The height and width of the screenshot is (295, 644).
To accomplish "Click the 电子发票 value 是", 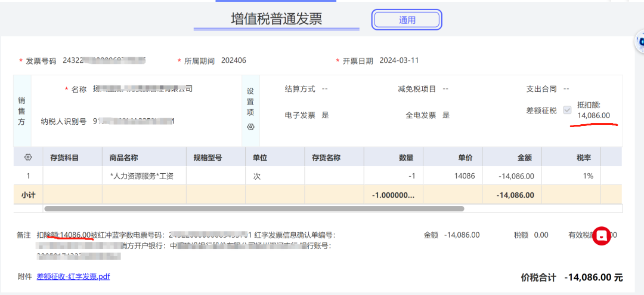I will click(326, 115).
